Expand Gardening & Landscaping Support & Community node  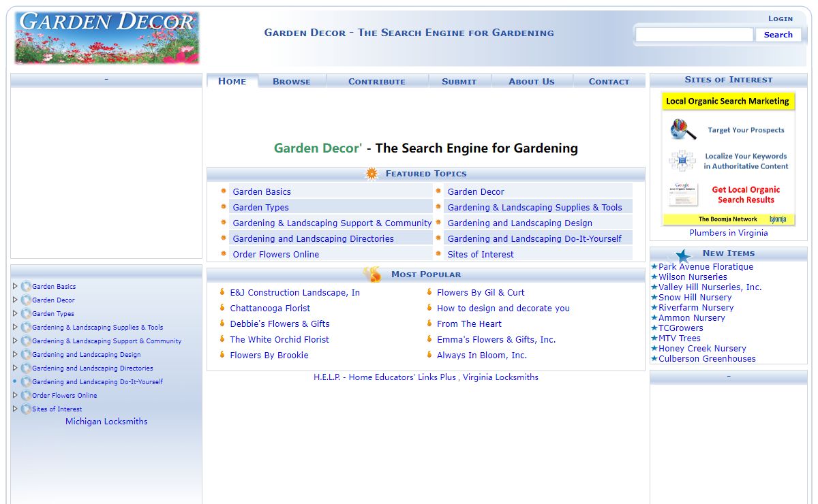tap(15, 341)
